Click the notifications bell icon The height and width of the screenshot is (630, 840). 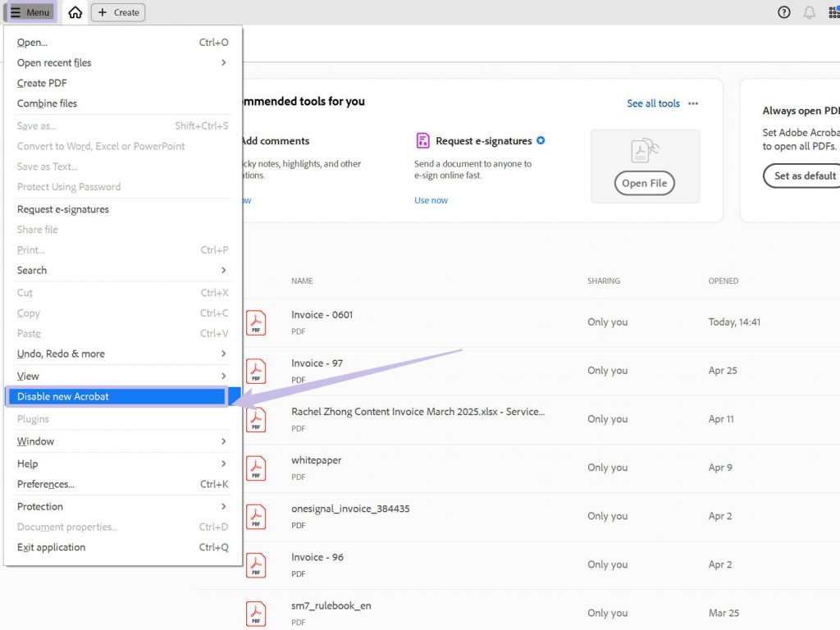click(x=810, y=12)
